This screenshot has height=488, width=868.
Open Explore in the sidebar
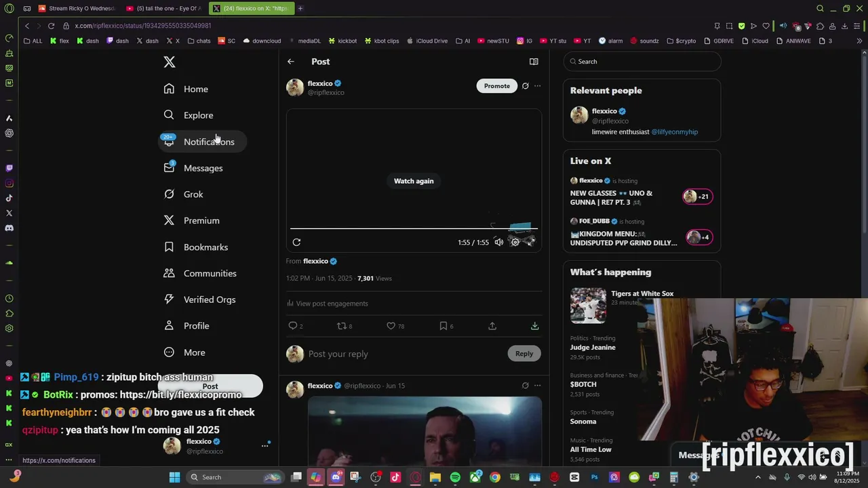point(189,115)
